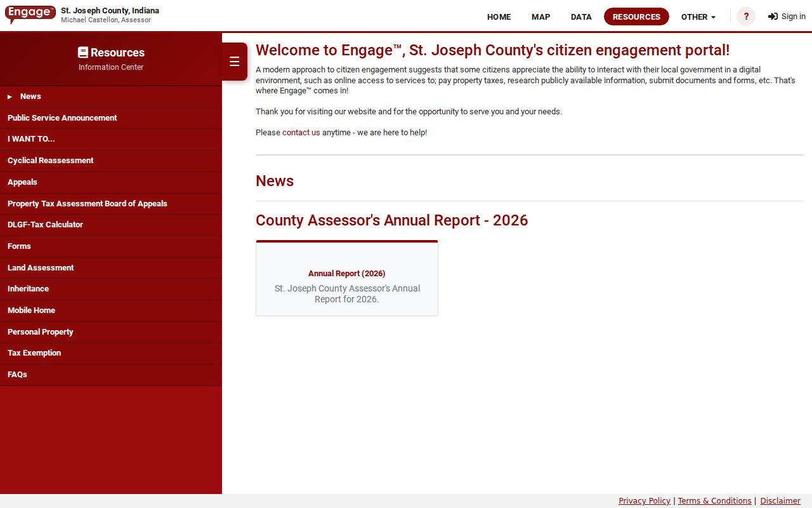Screen dimensions: 812x508
Task: Click St. Joseph County, Indiana header text
Action: [110, 11]
